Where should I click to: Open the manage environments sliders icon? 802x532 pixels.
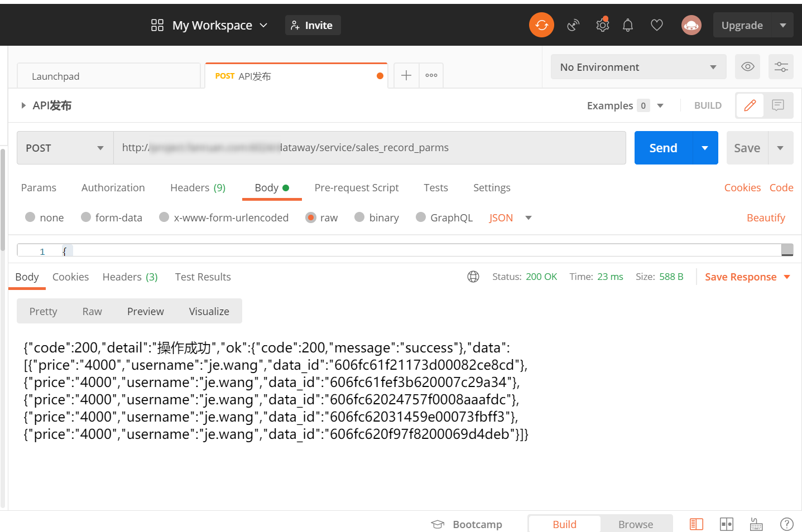[781, 67]
